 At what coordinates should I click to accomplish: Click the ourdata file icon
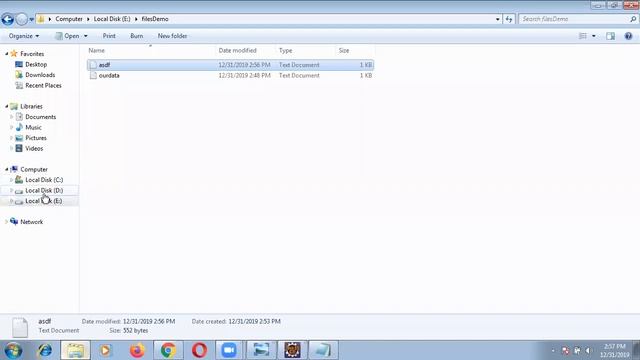pyautogui.click(x=93, y=76)
